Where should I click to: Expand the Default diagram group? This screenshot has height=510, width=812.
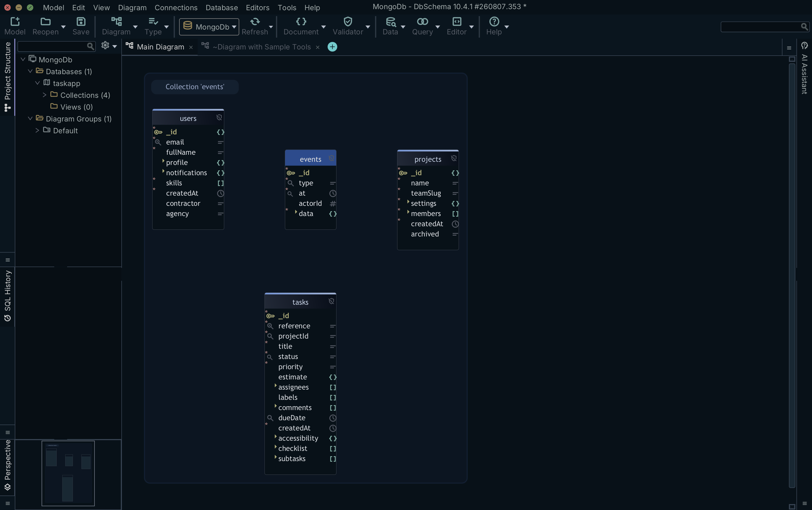pyautogui.click(x=37, y=131)
